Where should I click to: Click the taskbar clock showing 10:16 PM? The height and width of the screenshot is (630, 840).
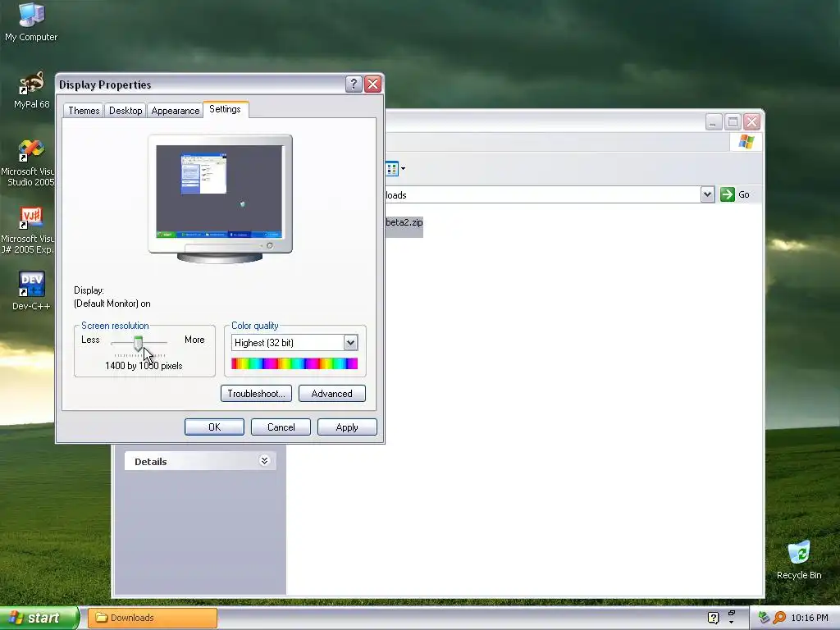810,618
